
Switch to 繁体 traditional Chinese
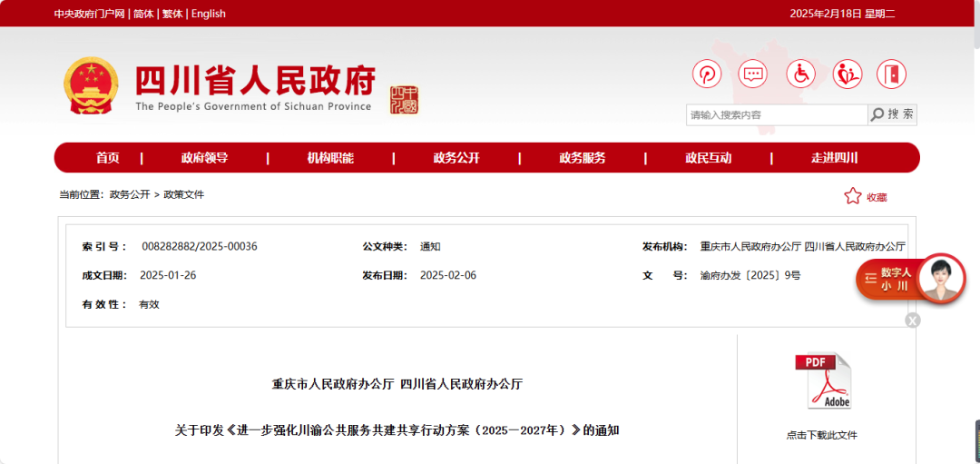172,14
